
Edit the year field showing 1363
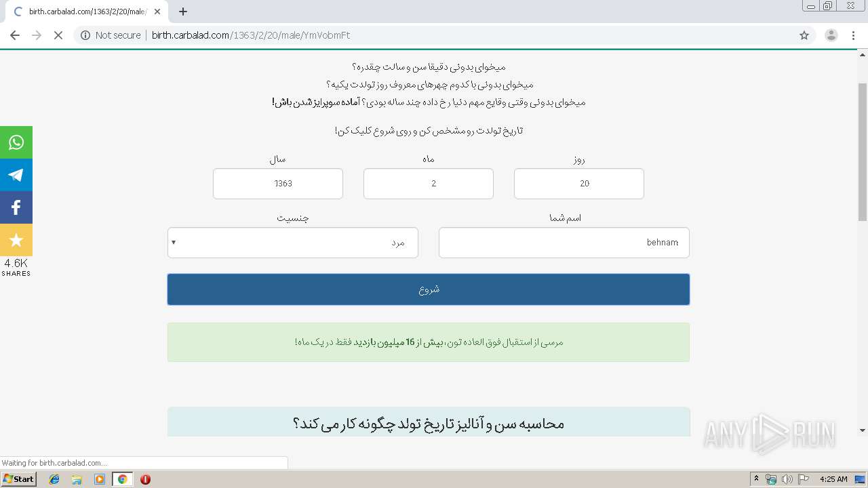(x=278, y=184)
